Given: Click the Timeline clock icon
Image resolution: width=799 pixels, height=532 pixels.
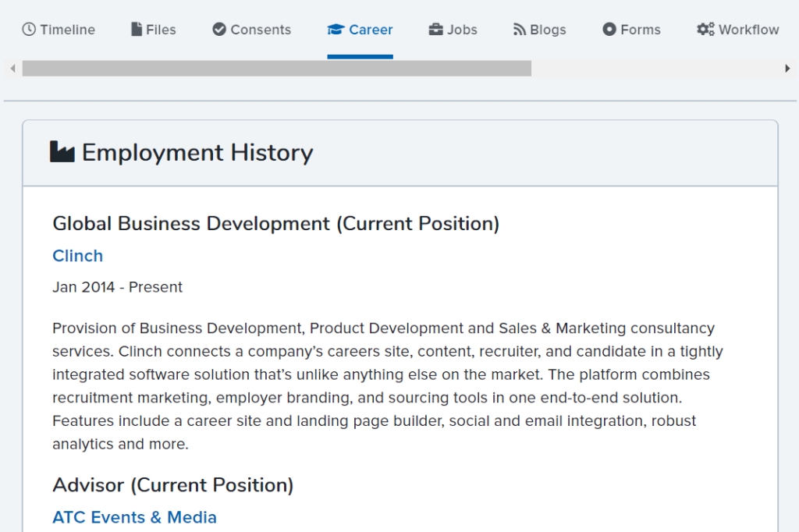Looking at the screenshot, I should coord(29,30).
